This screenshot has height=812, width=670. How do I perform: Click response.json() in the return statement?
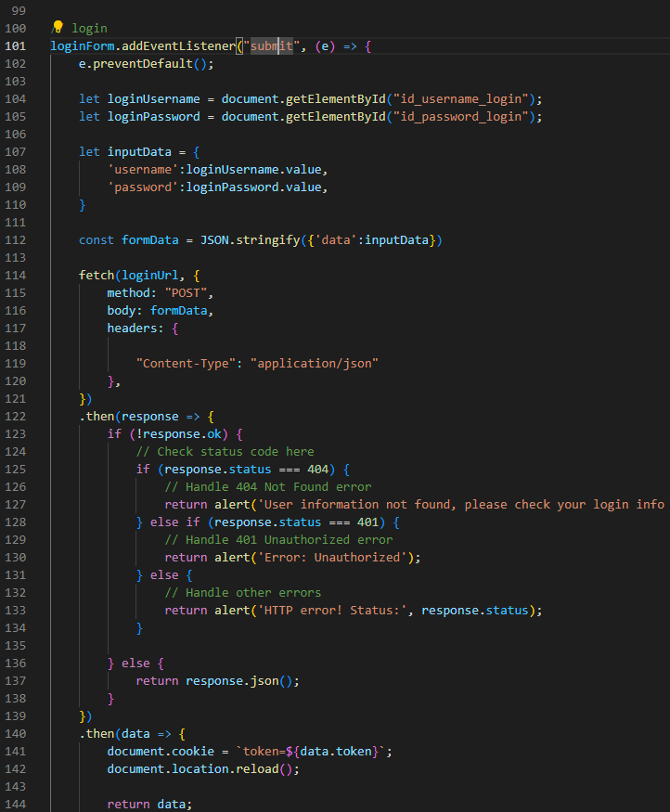tap(242, 680)
